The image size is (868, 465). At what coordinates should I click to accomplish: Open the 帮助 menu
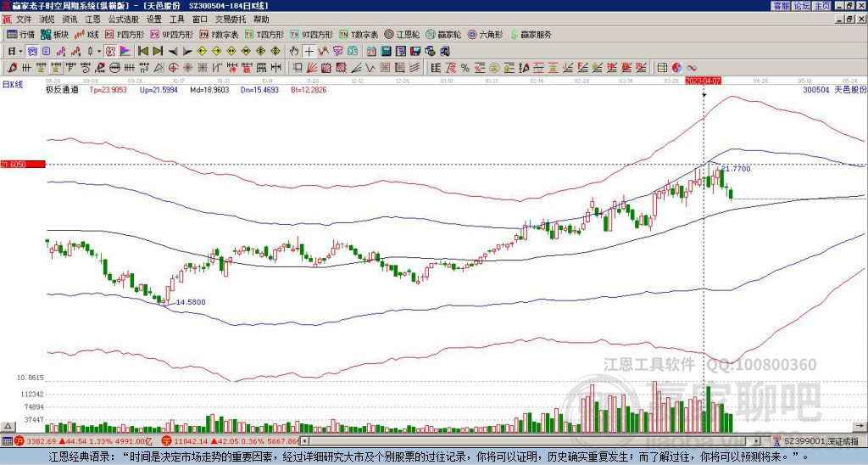point(261,20)
